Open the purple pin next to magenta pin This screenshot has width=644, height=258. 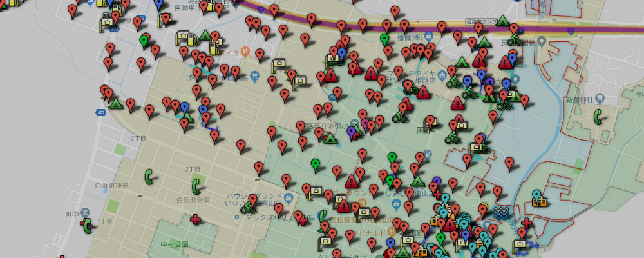pyautogui.click(x=351, y=132)
